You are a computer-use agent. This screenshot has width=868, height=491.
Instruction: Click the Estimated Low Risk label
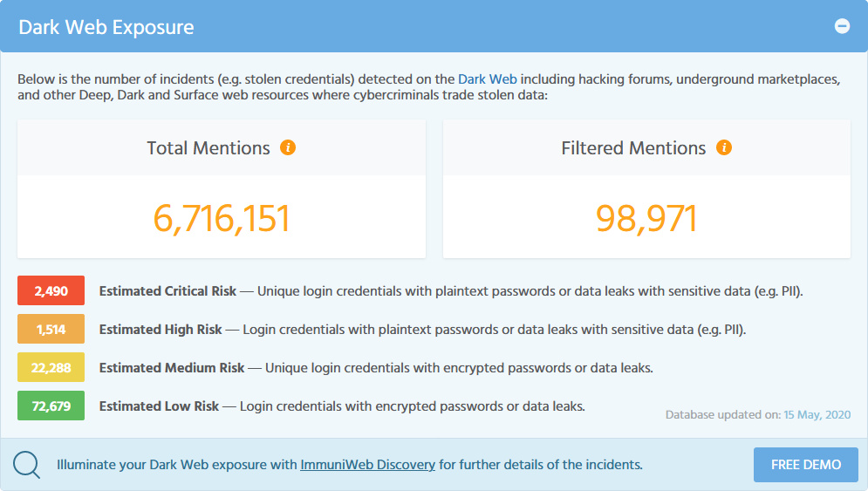pyautogui.click(x=159, y=406)
